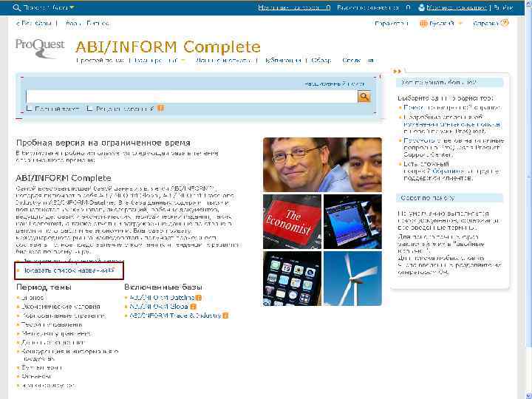
Task: Tick the Full text checkbox
Action: [x=30, y=108]
